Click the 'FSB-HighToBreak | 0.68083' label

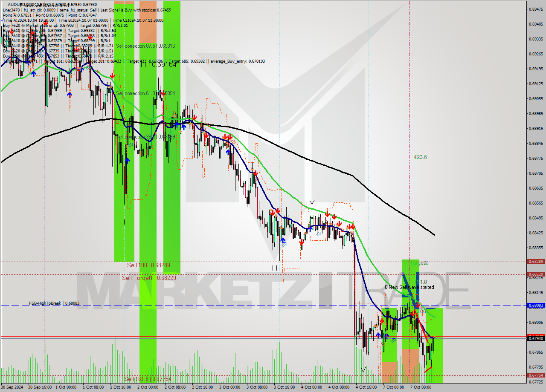(54, 303)
